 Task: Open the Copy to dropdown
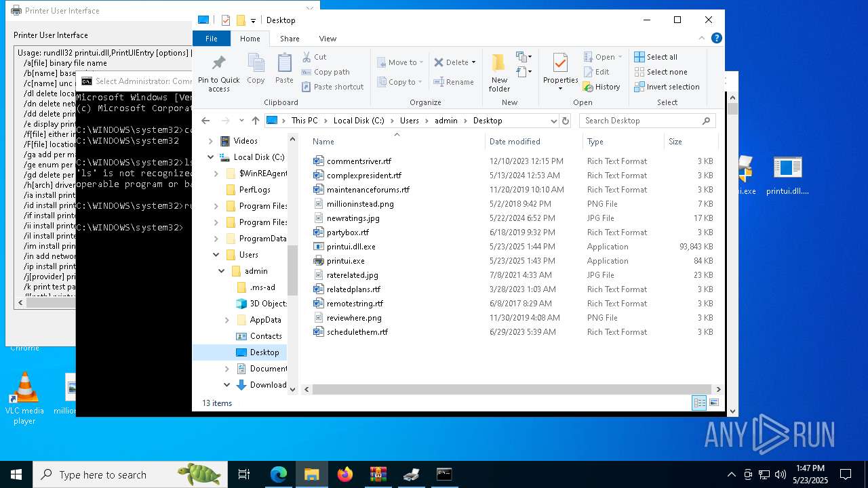[x=400, y=82]
